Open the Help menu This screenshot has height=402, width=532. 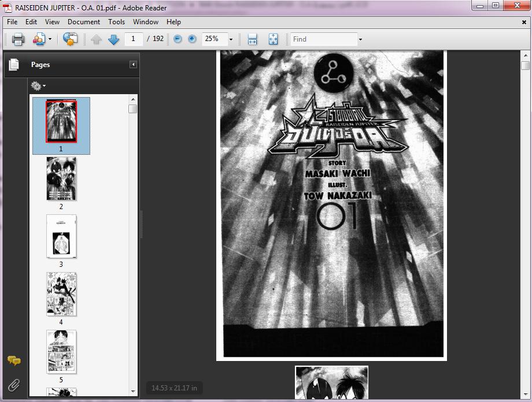pos(173,22)
